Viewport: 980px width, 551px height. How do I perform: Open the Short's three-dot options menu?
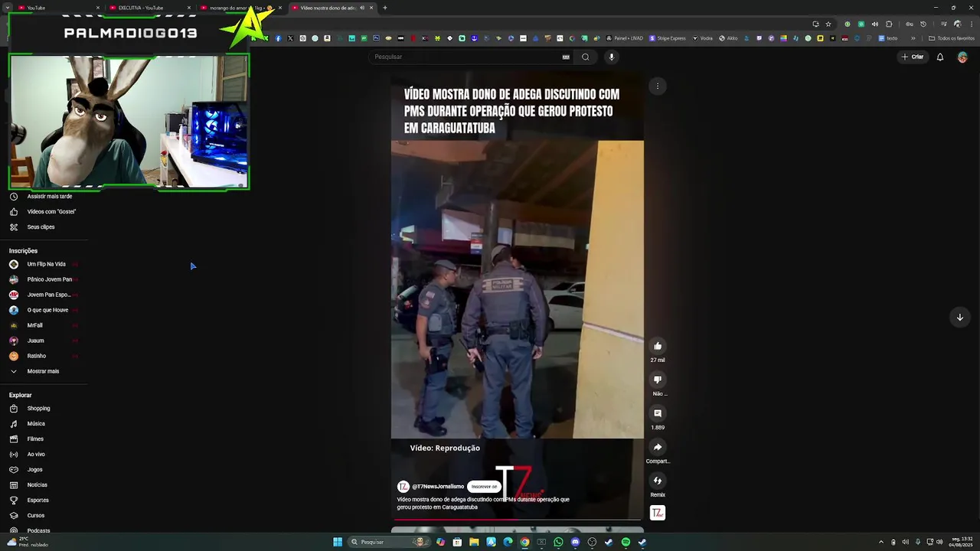tap(657, 86)
